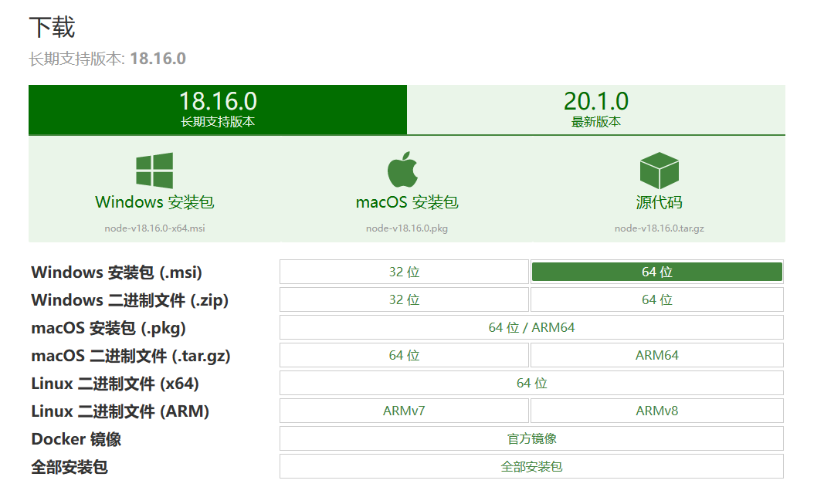The image size is (824, 504).
Task: Download Windows .msi installer 32 位
Action: (x=404, y=272)
